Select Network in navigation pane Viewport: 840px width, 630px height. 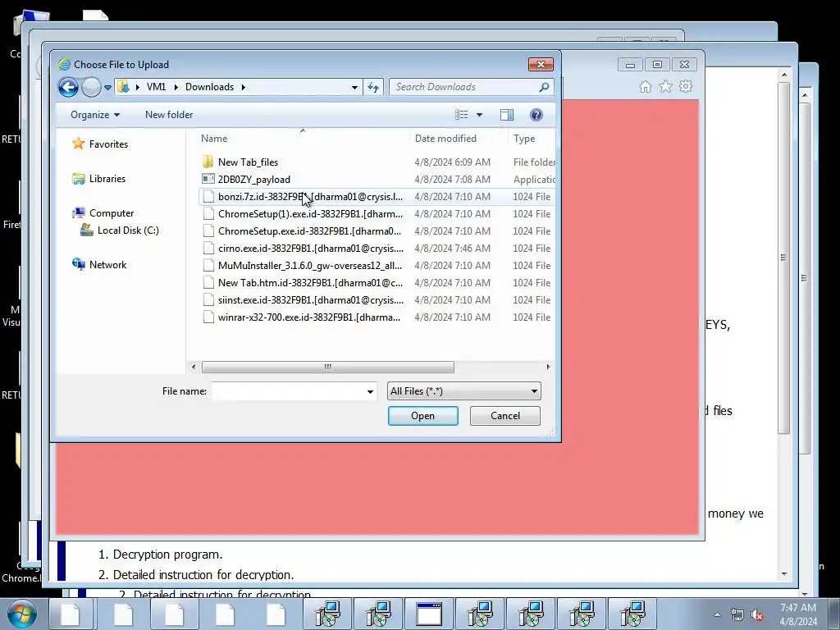tap(107, 265)
